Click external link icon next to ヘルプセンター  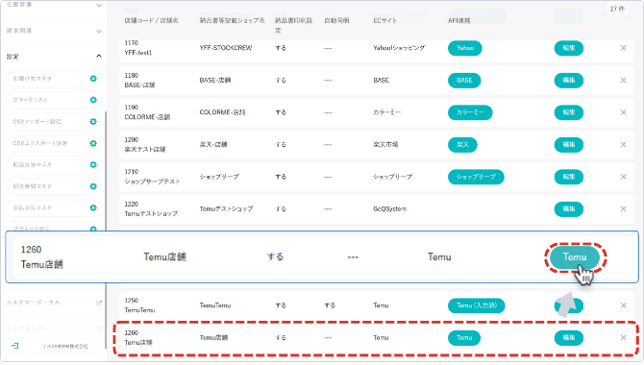click(99, 329)
